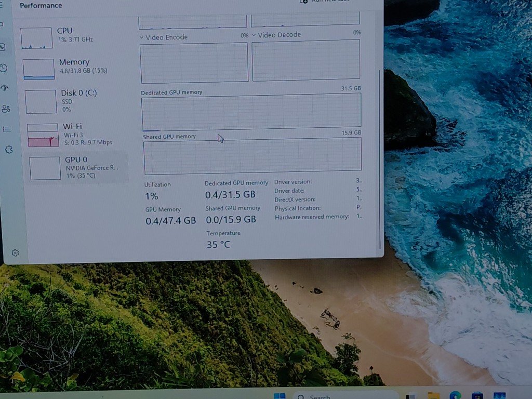Open File Explorer from taskbar
This screenshot has width=532, height=399.
pyautogui.click(x=433, y=396)
